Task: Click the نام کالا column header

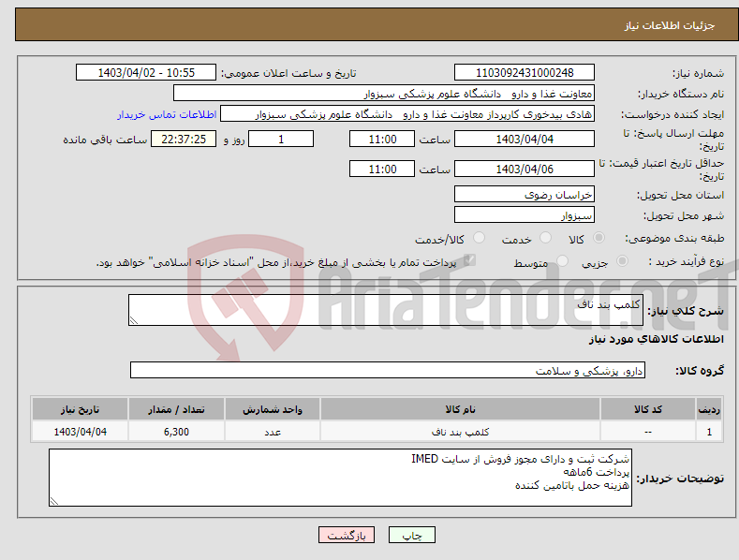Action: pos(460,409)
